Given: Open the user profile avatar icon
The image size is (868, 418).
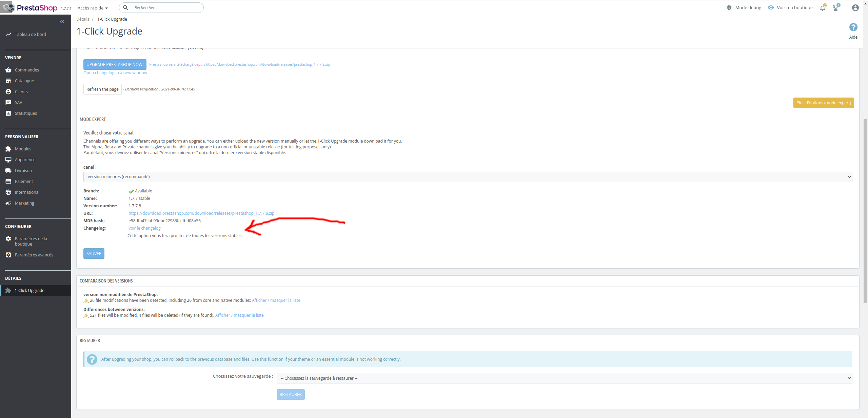Looking at the screenshot, I should (855, 8).
